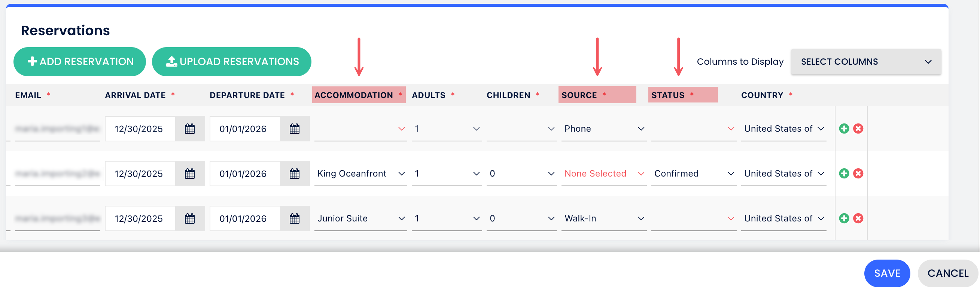
Task: Open departure date calendar in first row
Action: [x=295, y=129]
